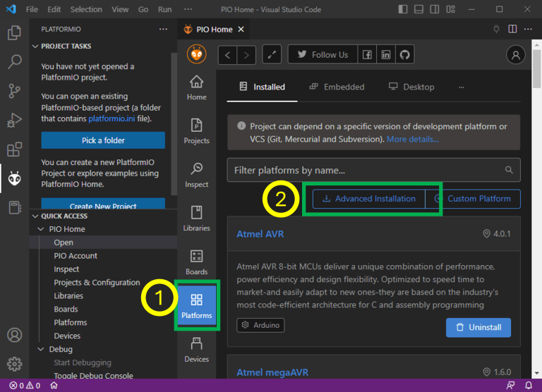Click the PIO account profile icon
542x392 pixels.
point(516,55)
